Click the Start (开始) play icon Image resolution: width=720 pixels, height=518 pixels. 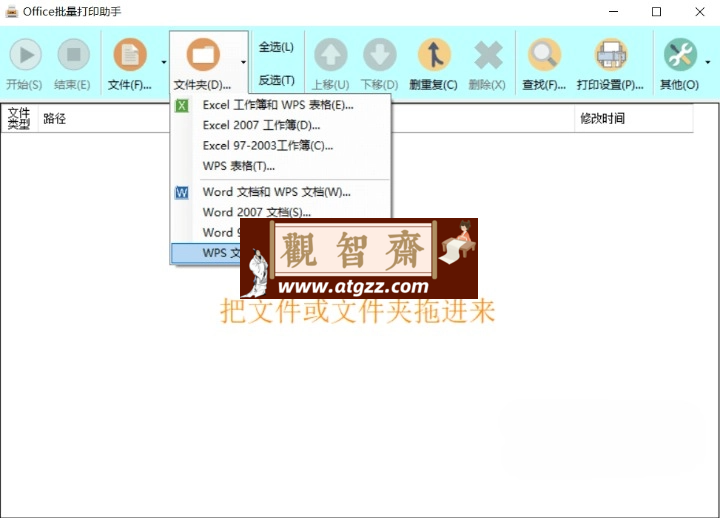(25, 55)
